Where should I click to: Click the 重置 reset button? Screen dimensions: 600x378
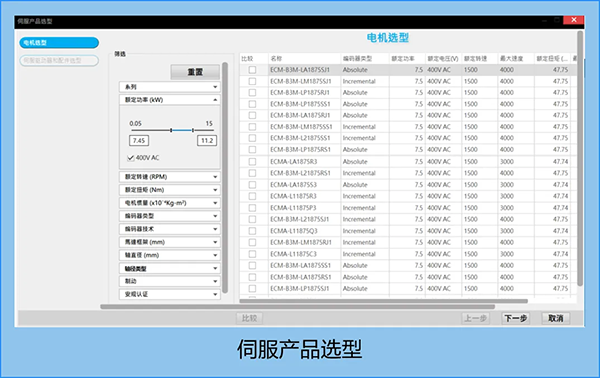coord(195,72)
